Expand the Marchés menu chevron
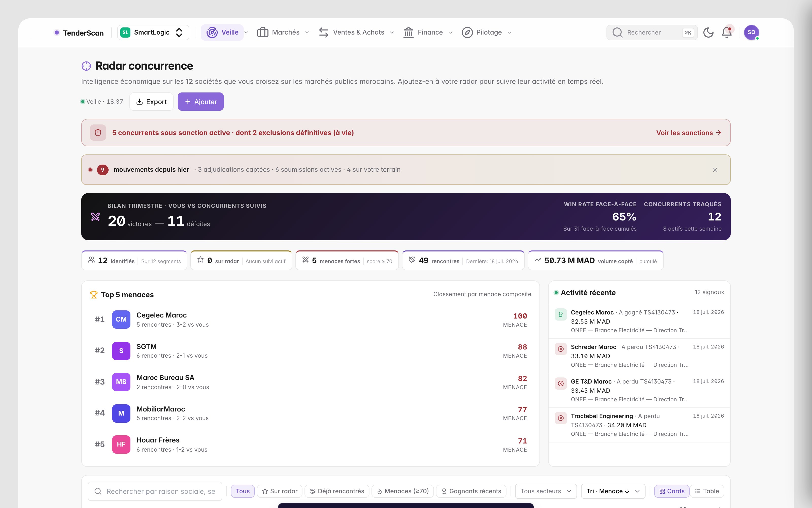Image resolution: width=812 pixels, height=508 pixels. [x=307, y=33]
